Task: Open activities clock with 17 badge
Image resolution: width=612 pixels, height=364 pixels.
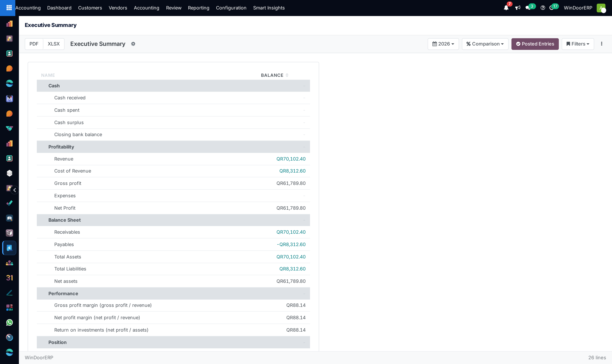Action: tap(552, 8)
